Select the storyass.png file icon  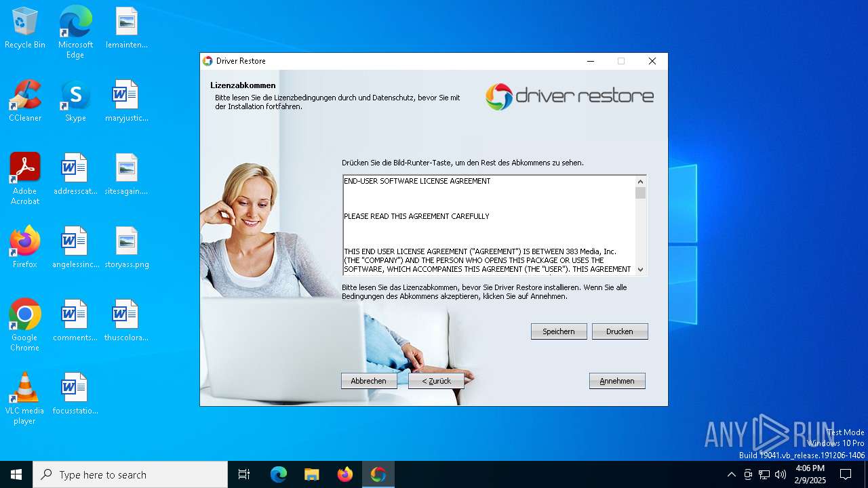pyautogui.click(x=126, y=247)
